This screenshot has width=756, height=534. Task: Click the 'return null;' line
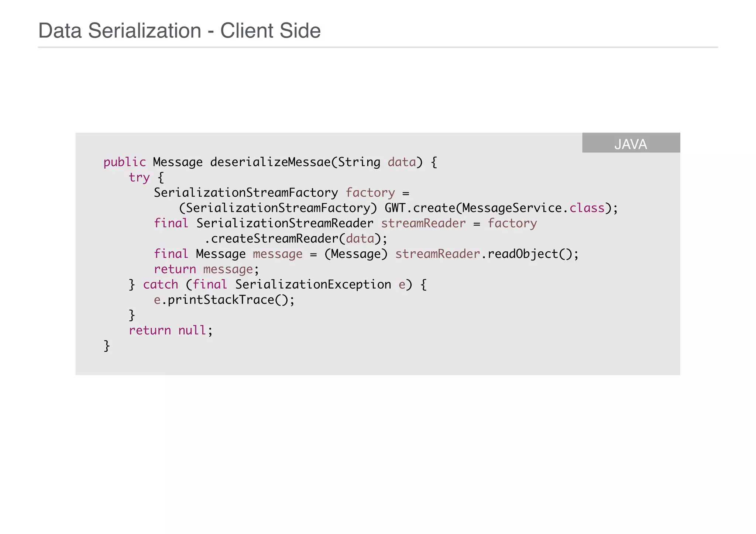(171, 330)
